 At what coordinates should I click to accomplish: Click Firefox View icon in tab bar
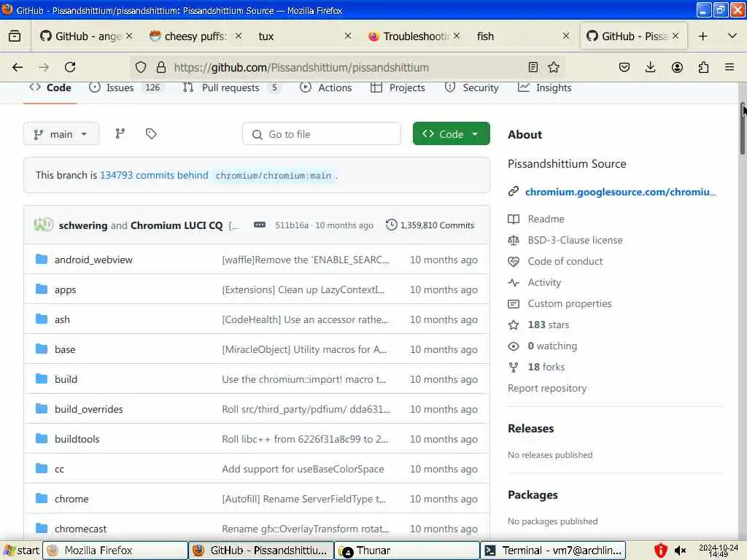(x=15, y=36)
